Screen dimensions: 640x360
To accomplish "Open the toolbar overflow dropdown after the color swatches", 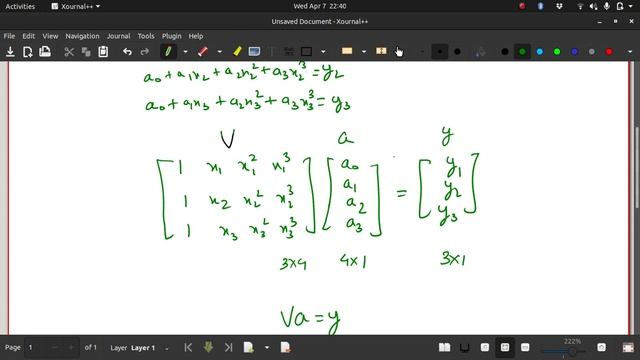I will pos(630,52).
